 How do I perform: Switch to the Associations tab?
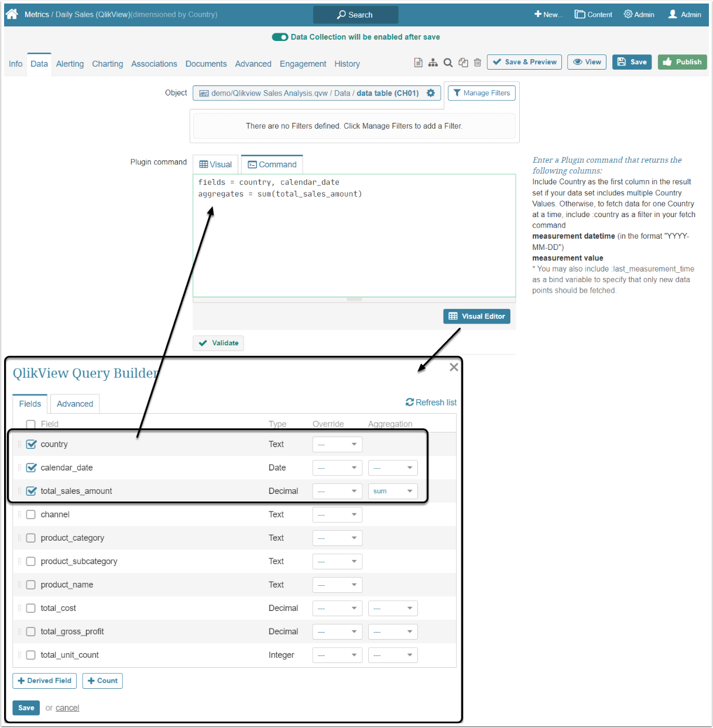(154, 64)
